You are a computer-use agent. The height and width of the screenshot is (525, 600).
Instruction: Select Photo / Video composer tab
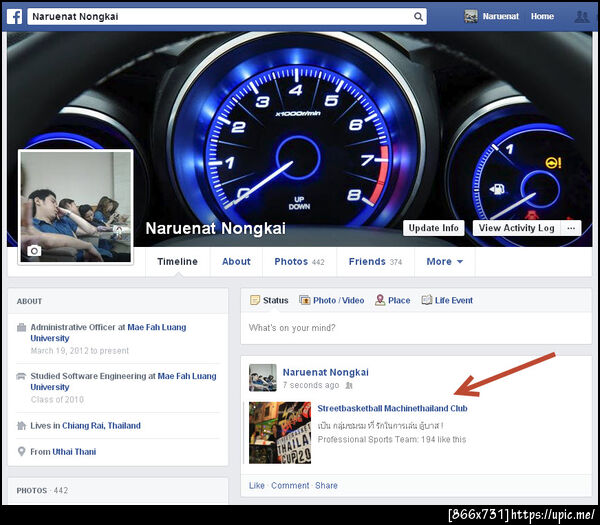(331, 300)
